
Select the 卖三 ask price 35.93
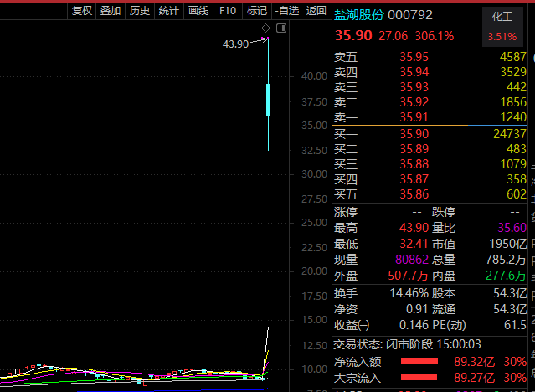[414, 87]
